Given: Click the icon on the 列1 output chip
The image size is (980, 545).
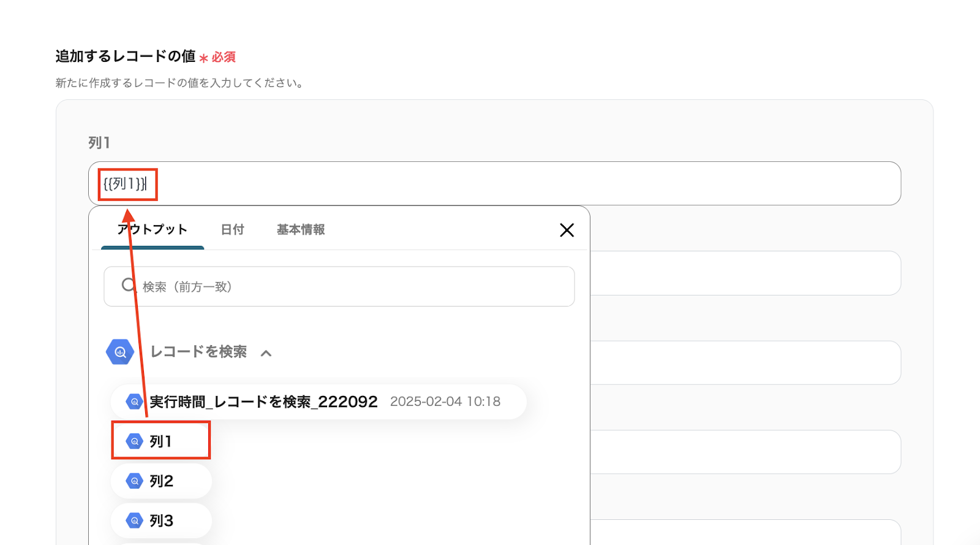Looking at the screenshot, I should (x=134, y=441).
